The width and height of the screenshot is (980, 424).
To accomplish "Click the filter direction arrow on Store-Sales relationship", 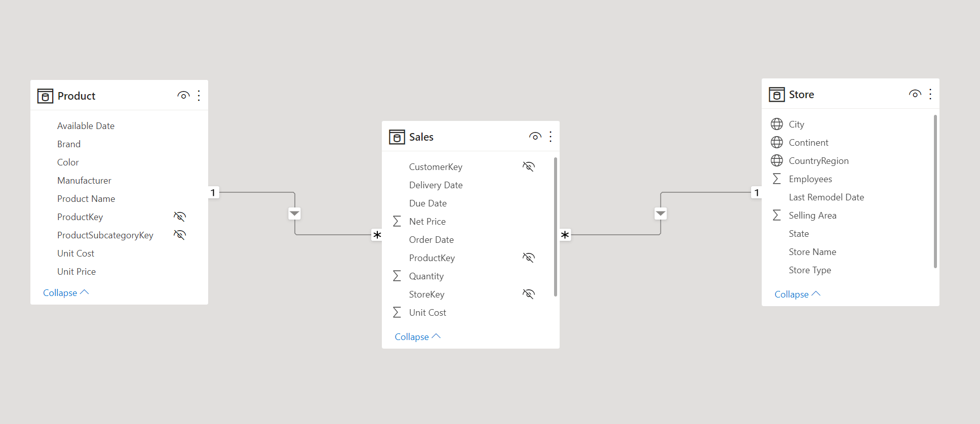I will tap(660, 214).
